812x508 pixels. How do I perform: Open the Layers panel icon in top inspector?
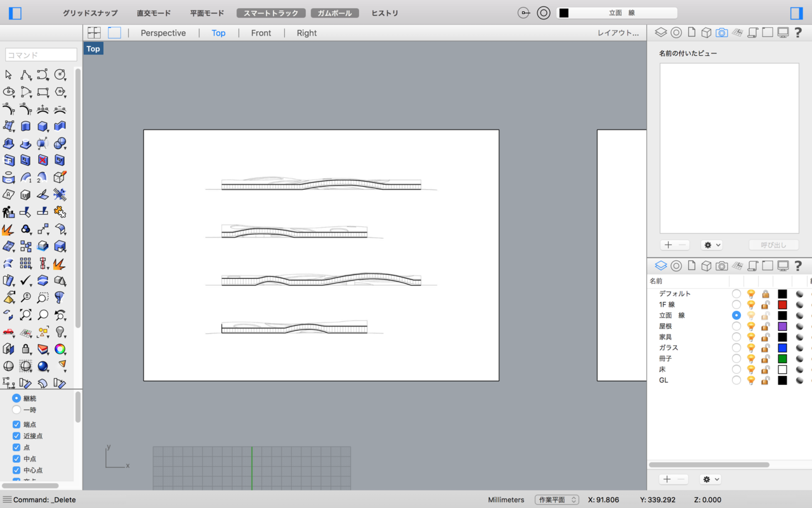coord(660,32)
